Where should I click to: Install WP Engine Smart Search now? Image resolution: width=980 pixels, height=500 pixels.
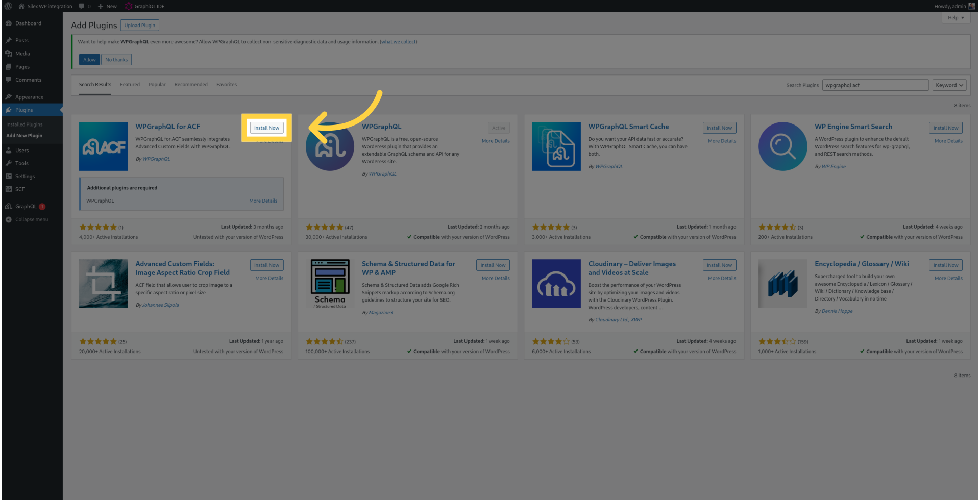click(x=946, y=128)
